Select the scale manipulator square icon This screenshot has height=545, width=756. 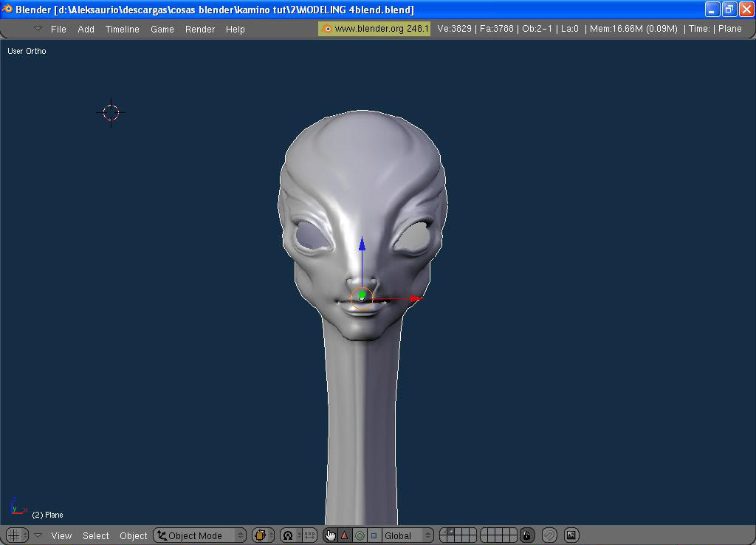coord(374,535)
